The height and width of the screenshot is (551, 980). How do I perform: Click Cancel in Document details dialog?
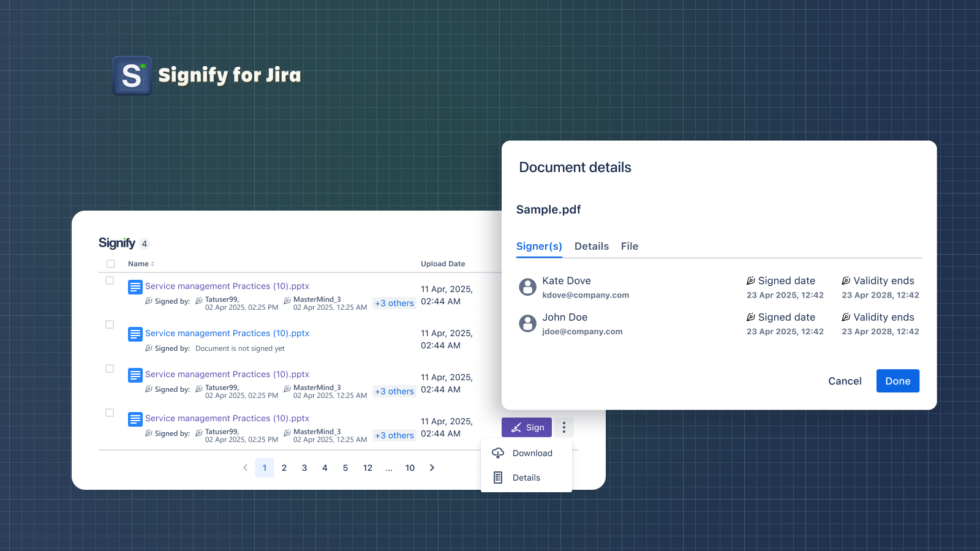click(x=845, y=381)
